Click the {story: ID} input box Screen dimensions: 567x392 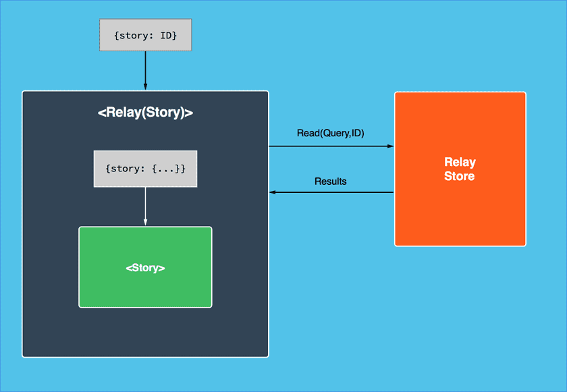pyautogui.click(x=145, y=34)
